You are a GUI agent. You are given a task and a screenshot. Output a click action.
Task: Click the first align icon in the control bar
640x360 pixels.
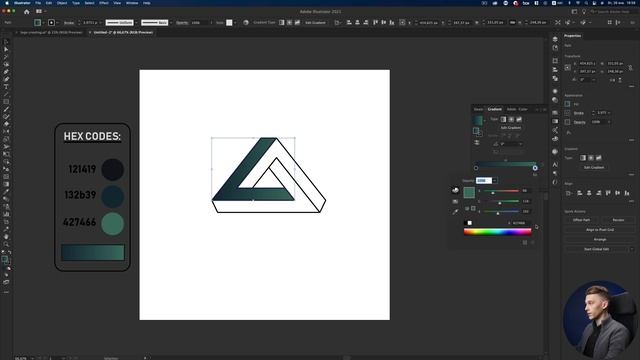click(349, 22)
